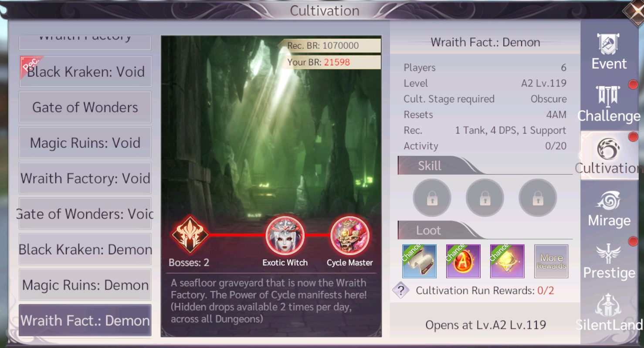
Task: Select the scroll loot item
Action: click(x=419, y=261)
